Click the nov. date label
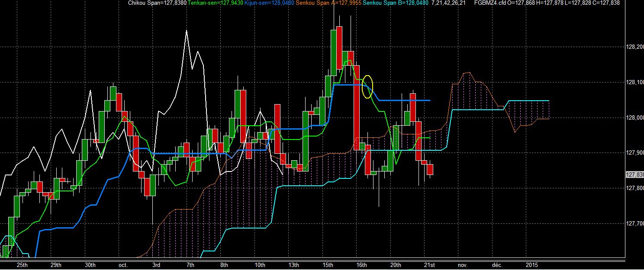This screenshot has width=644, height=270. point(463,265)
